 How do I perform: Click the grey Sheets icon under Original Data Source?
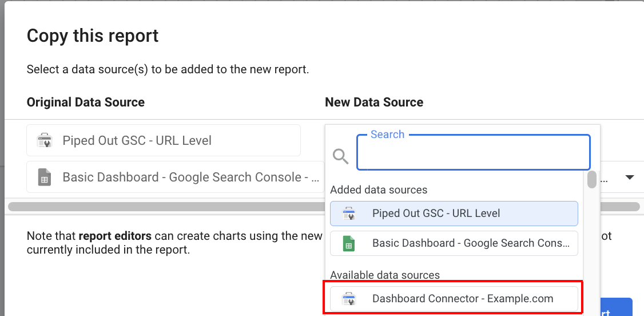point(45,177)
